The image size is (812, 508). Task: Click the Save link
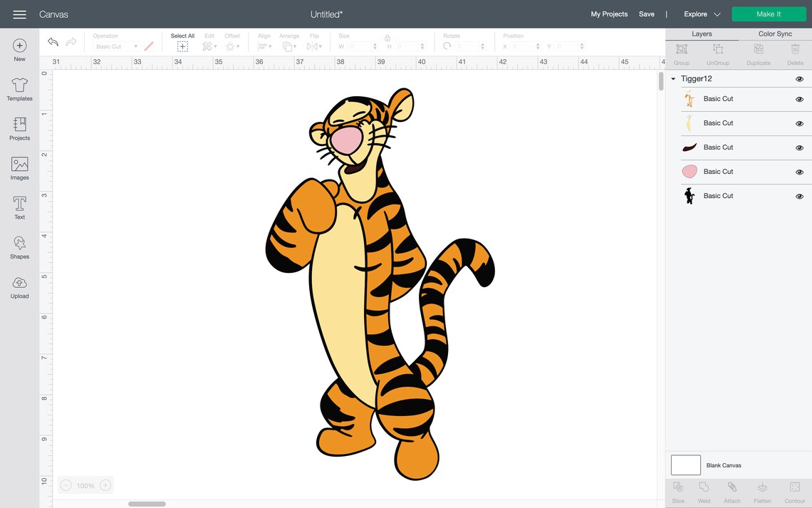[646, 14]
